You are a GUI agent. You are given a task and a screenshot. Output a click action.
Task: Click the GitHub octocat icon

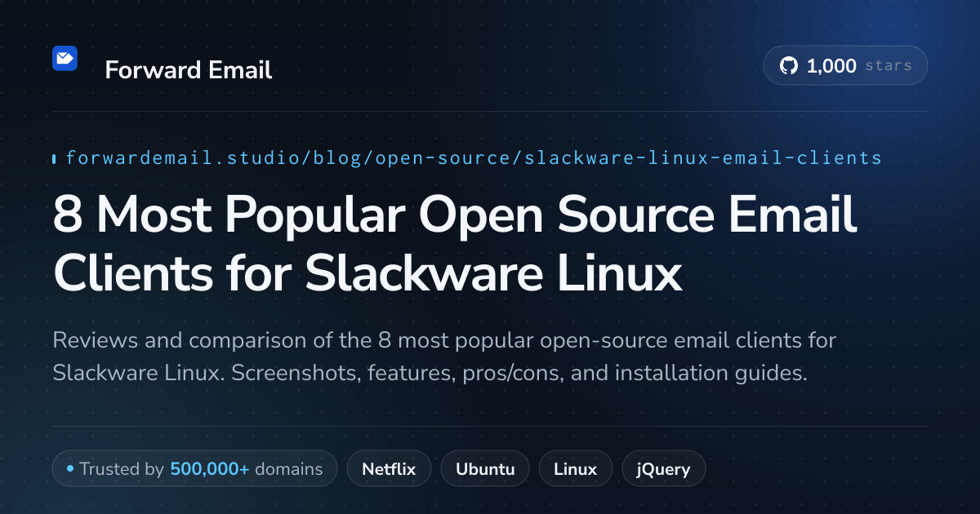(789, 66)
